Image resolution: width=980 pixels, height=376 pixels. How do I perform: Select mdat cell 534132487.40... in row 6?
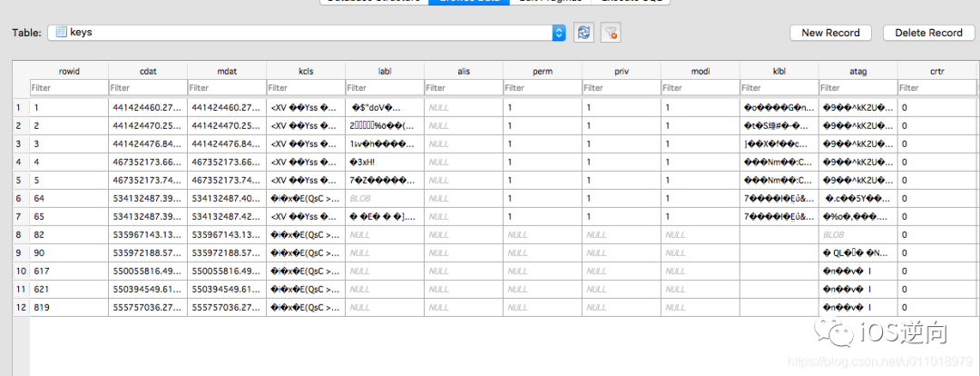click(x=226, y=198)
